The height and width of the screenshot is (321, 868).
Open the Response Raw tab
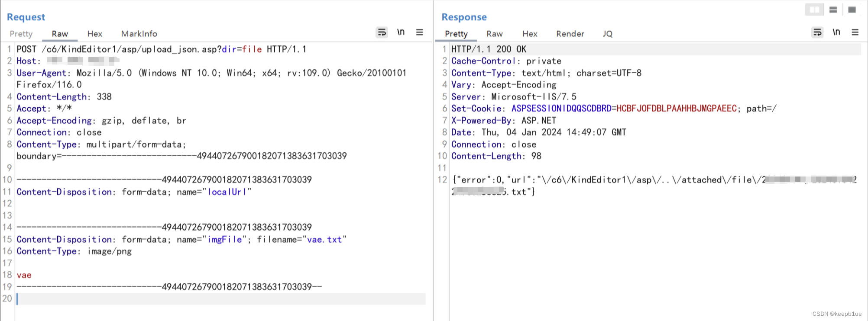coord(495,34)
